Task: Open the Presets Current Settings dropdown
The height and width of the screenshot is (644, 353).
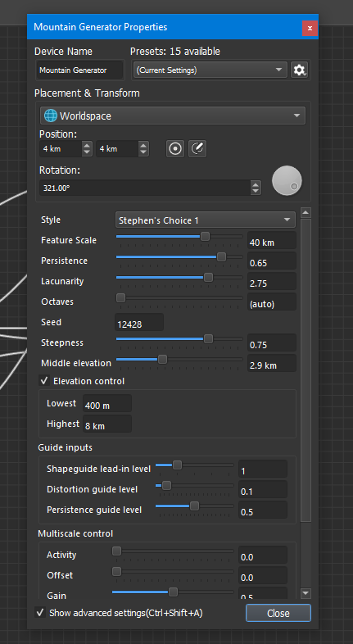Action: click(210, 70)
